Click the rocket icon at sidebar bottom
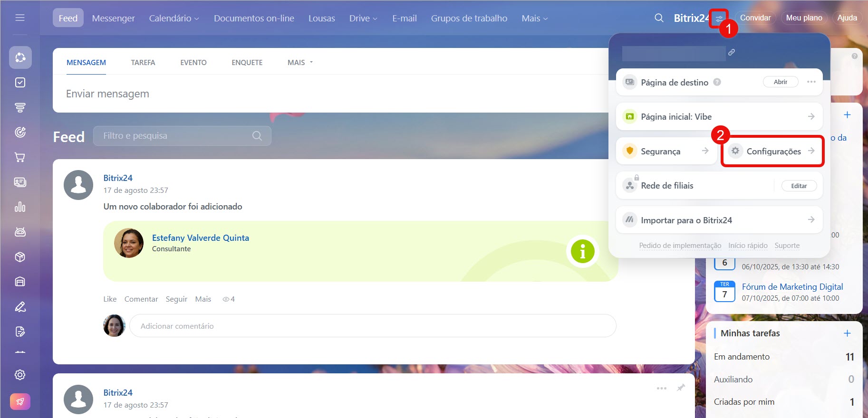 [20, 401]
